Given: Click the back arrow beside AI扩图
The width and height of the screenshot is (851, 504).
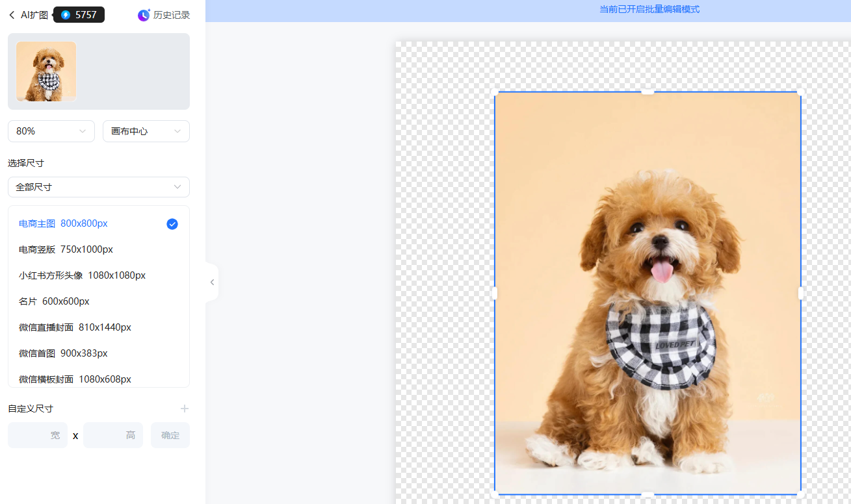Looking at the screenshot, I should 12,15.
